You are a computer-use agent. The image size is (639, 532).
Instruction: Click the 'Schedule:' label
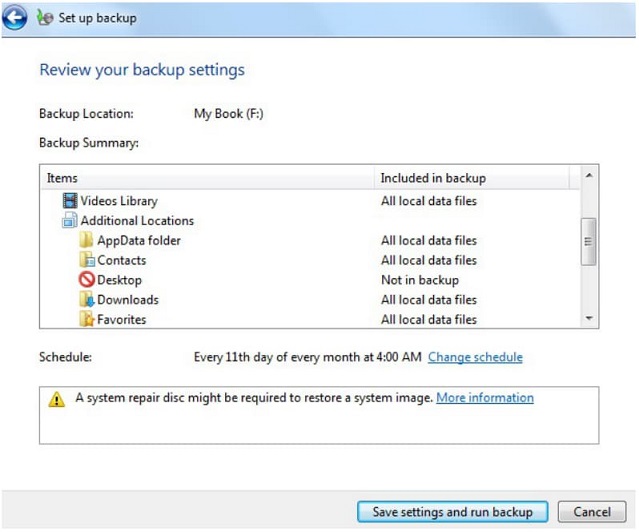(66, 357)
